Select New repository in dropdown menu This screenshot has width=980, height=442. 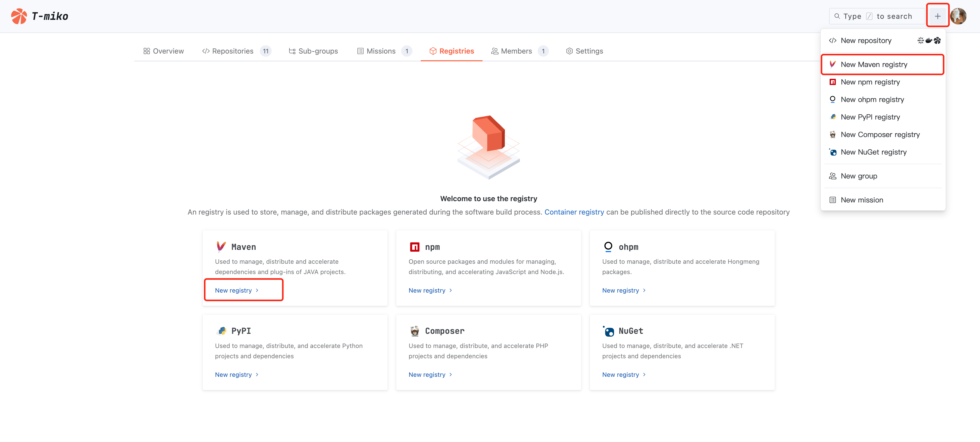click(865, 40)
